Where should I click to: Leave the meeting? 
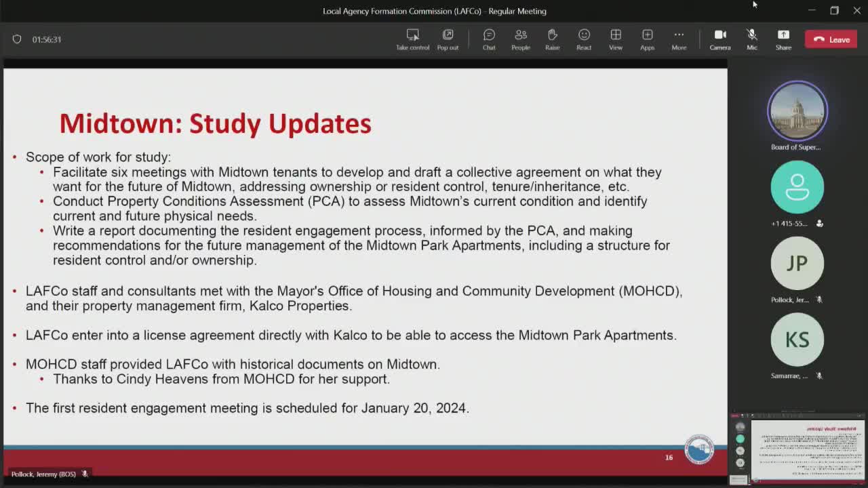pyautogui.click(x=831, y=39)
